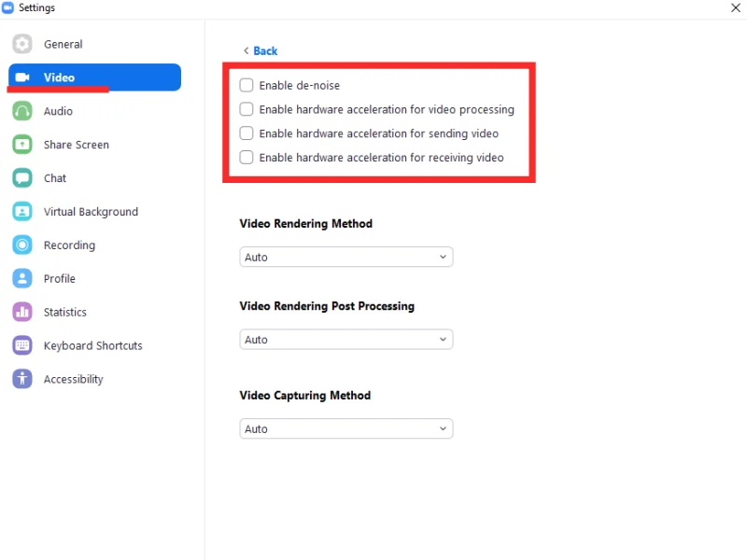Select the Audio headphones icon

[x=22, y=111]
